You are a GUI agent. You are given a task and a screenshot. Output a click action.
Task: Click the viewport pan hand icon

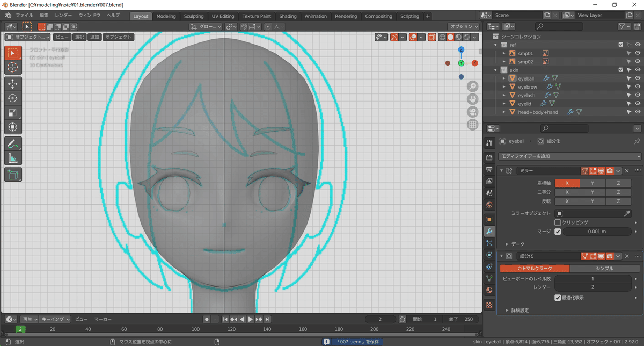473,99
